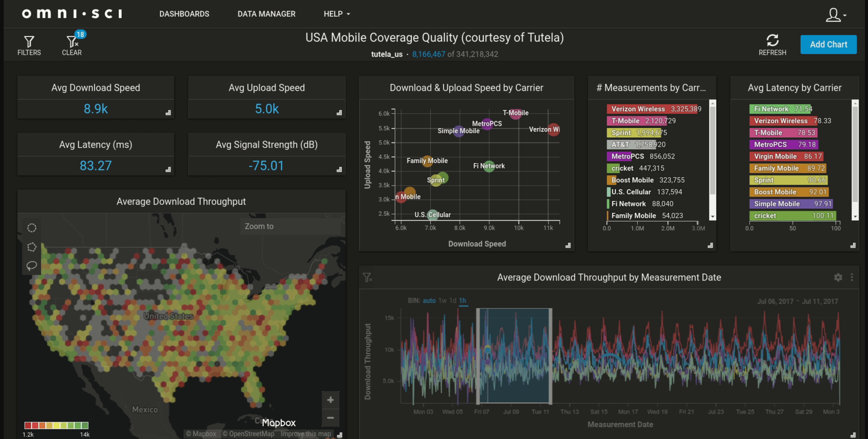The width and height of the screenshot is (868, 439).
Task: Select the lasso selection map tool
Action: [32, 266]
